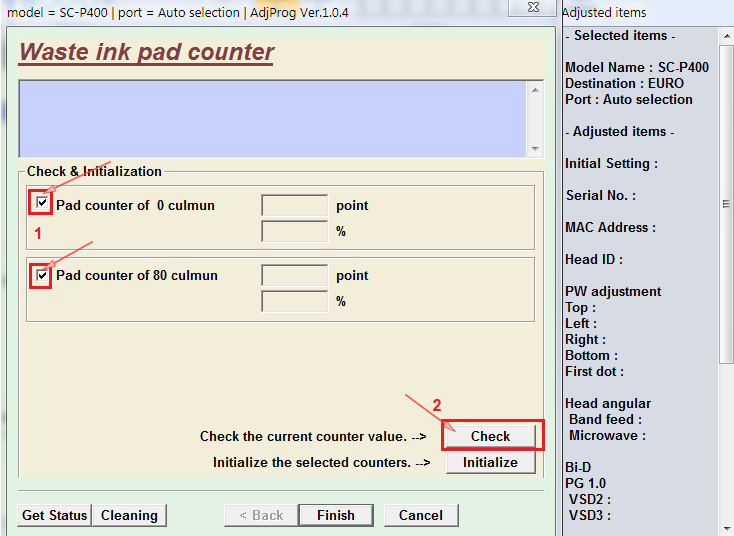
Task: Click the 'Destination : EURO' text
Action: point(624,83)
